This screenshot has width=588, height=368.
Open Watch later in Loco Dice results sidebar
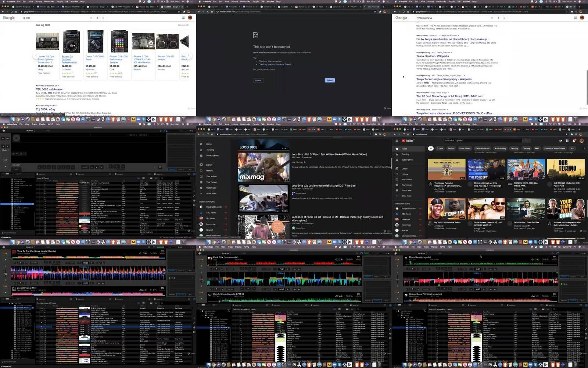coord(211,188)
